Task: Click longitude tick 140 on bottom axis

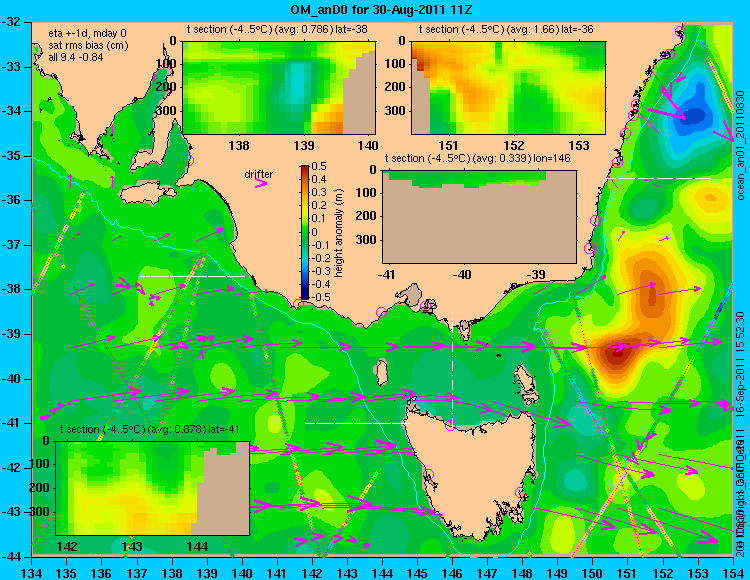Action: (x=242, y=573)
